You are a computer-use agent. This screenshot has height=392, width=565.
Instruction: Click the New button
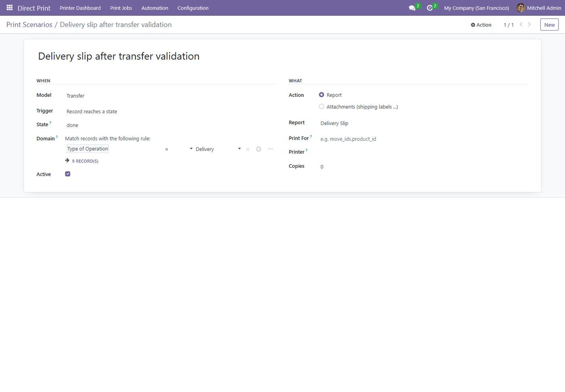(x=549, y=25)
